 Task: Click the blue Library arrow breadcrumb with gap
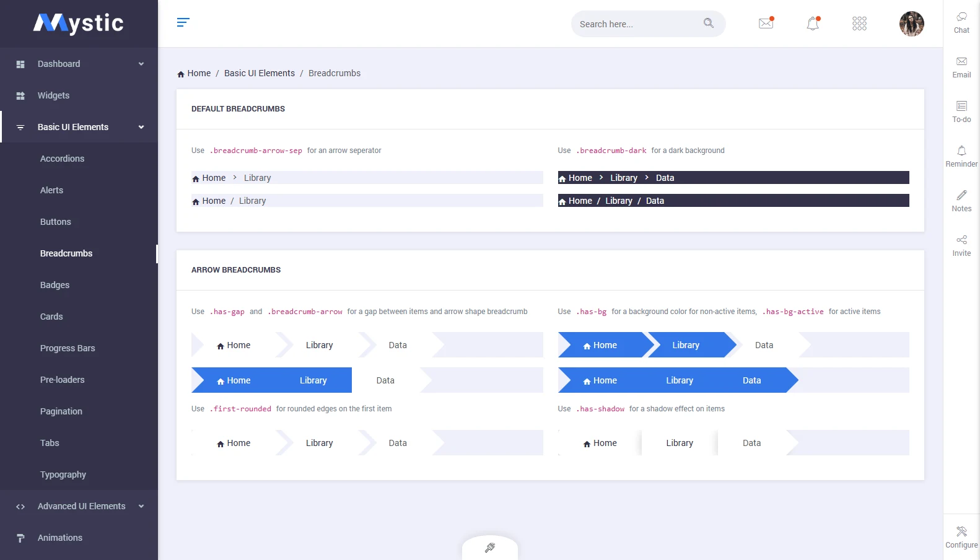(x=686, y=345)
